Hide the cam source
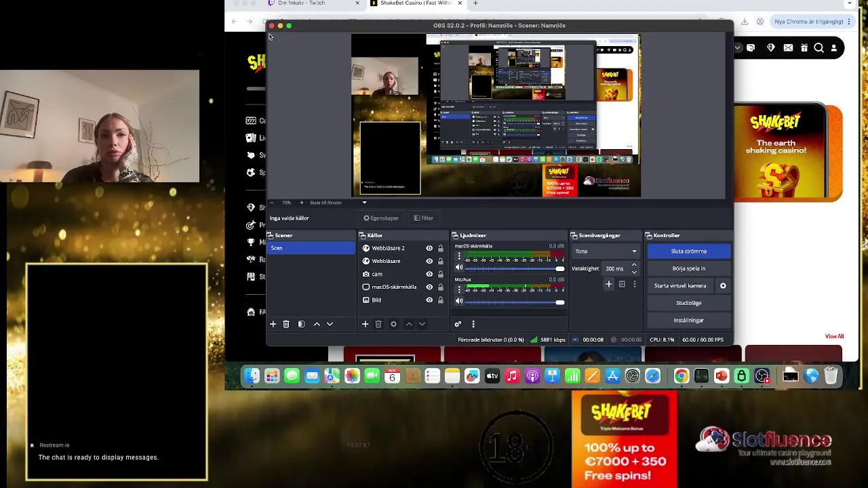The image size is (868, 488). click(429, 274)
